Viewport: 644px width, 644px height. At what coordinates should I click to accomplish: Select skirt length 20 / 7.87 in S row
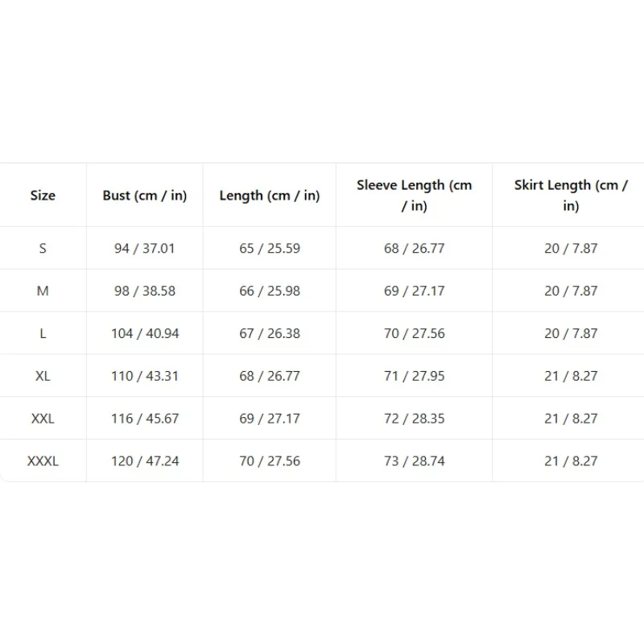pyautogui.click(x=571, y=249)
